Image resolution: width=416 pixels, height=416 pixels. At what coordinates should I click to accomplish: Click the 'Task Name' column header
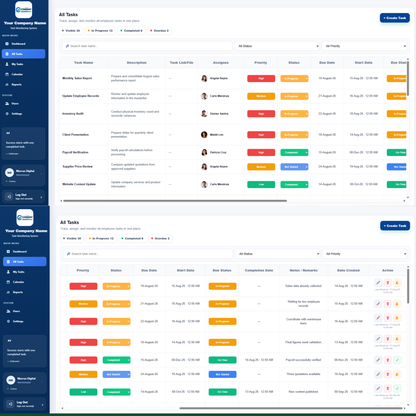pyautogui.click(x=83, y=63)
